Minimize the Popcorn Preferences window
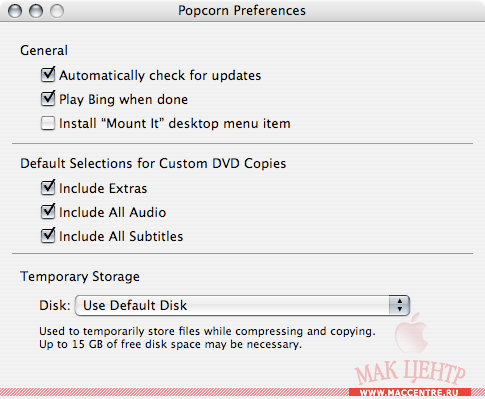Screen dimensions: 485x399 (x=36, y=11)
